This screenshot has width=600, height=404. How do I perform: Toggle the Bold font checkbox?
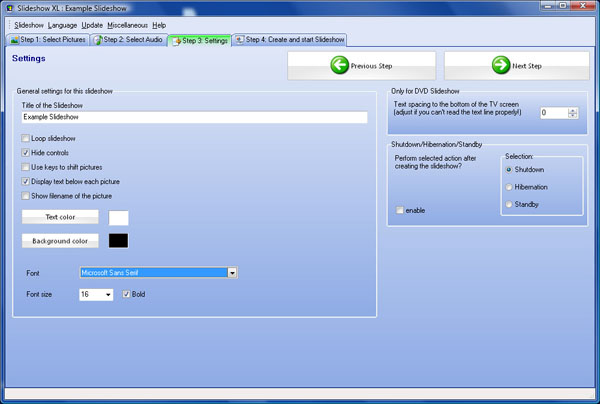point(126,294)
